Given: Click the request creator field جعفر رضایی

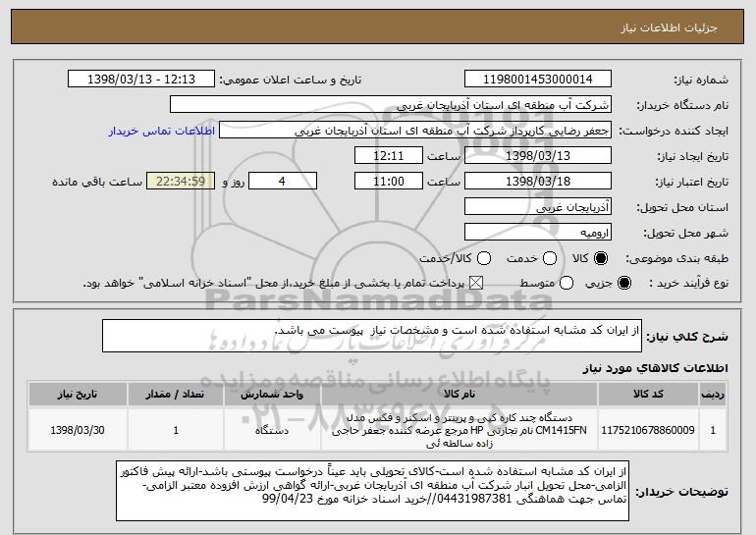Looking at the screenshot, I should tap(415, 131).
